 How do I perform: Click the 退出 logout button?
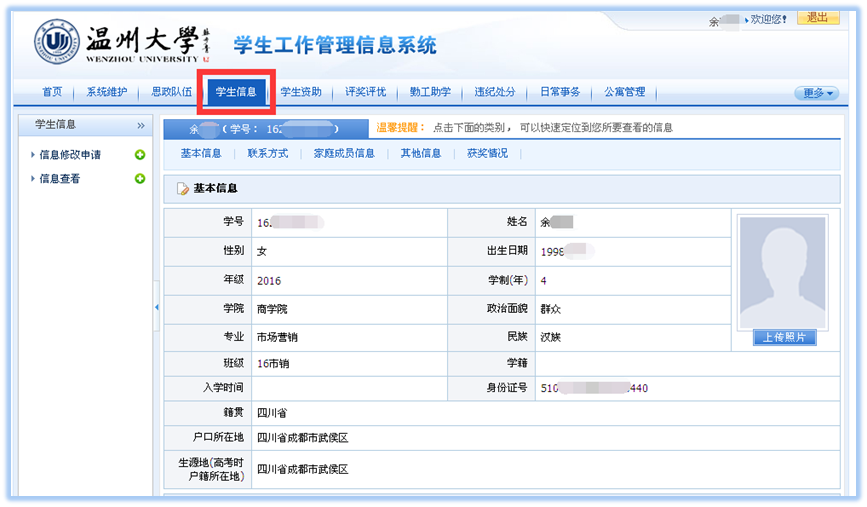click(817, 18)
